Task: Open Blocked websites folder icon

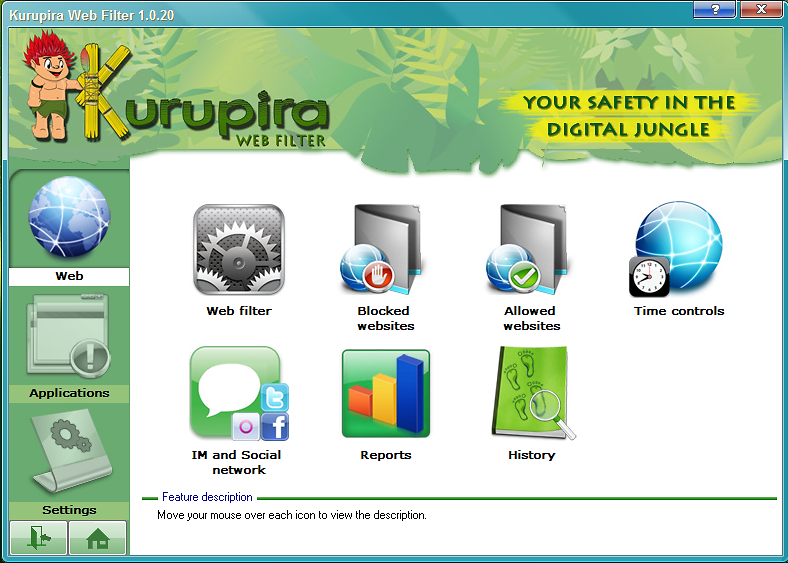Action: (384, 248)
